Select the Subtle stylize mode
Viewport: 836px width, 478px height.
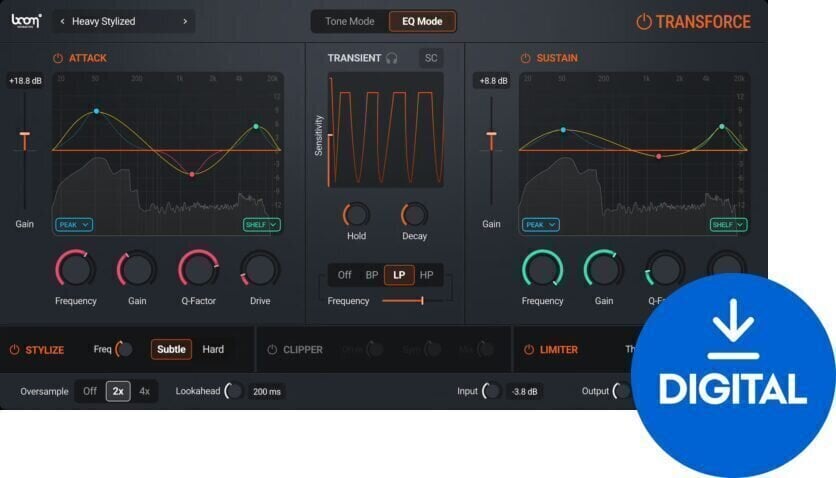[171, 350]
